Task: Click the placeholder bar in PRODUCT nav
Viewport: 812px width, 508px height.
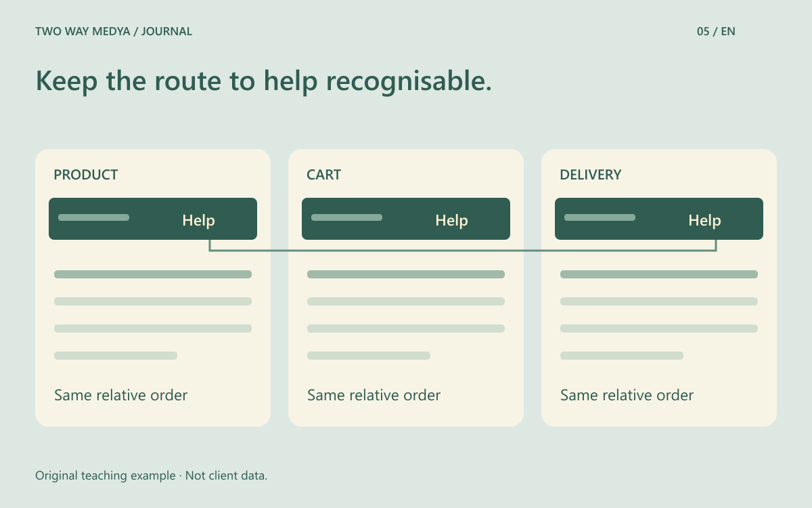Action: [93, 217]
